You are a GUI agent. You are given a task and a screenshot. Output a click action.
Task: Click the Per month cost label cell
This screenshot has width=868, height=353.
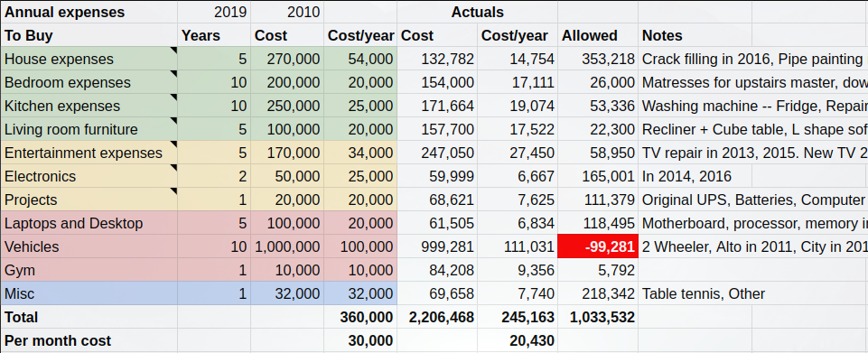[89, 340]
